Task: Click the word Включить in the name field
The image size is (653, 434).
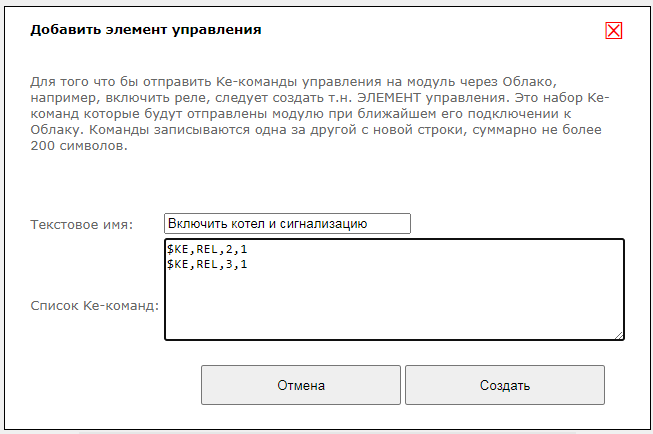Action: (x=198, y=224)
